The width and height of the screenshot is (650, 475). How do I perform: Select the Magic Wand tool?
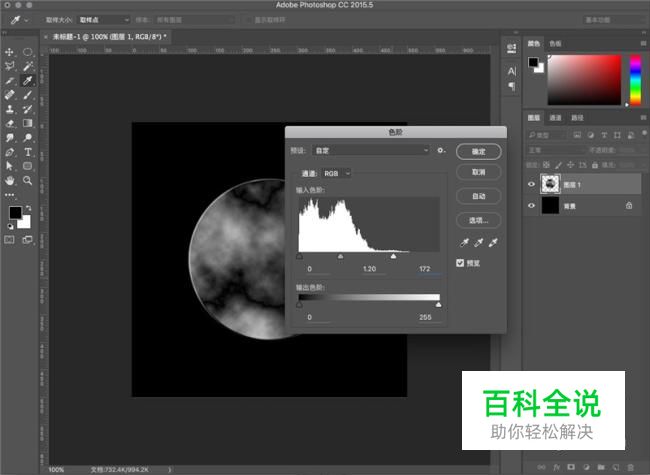[x=27, y=66]
